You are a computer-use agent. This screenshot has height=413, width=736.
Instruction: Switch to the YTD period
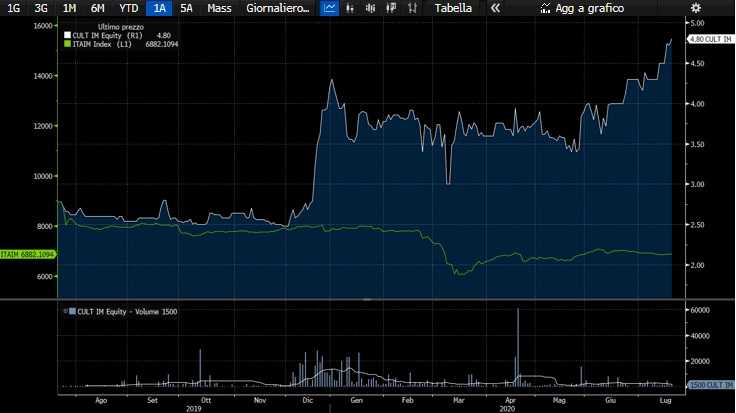pyautogui.click(x=129, y=8)
